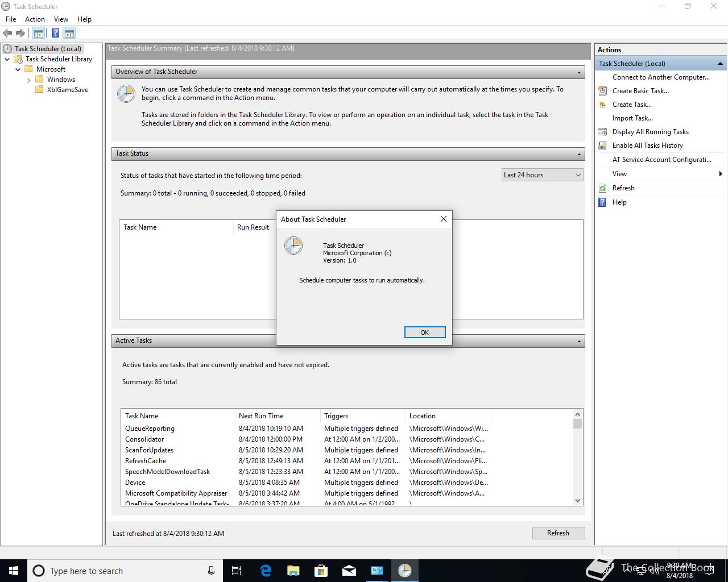Open the File menu

[x=11, y=19]
